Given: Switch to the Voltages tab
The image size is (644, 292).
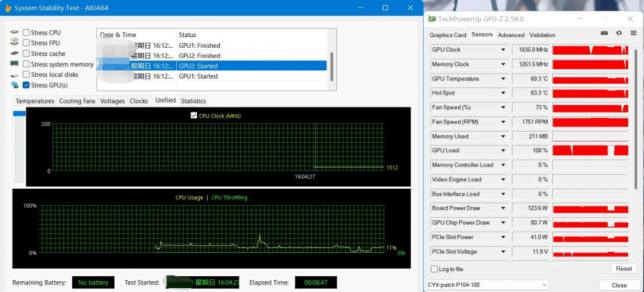Looking at the screenshot, I should [x=113, y=101].
